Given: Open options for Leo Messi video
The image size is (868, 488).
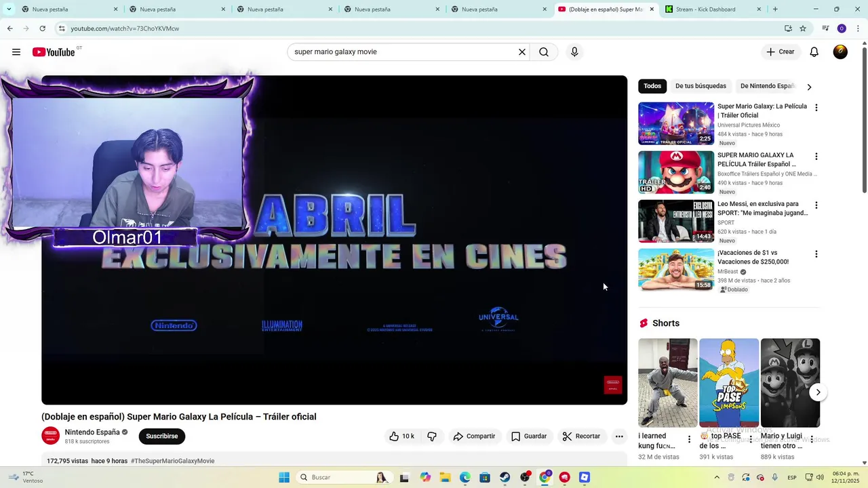Looking at the screenshot, I should coord(816,205).
